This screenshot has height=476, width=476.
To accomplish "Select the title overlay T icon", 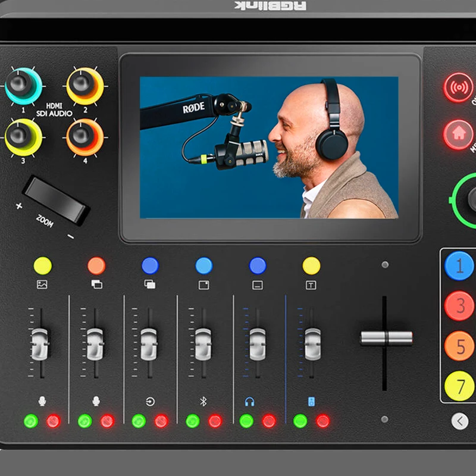I will pos(310,284).
